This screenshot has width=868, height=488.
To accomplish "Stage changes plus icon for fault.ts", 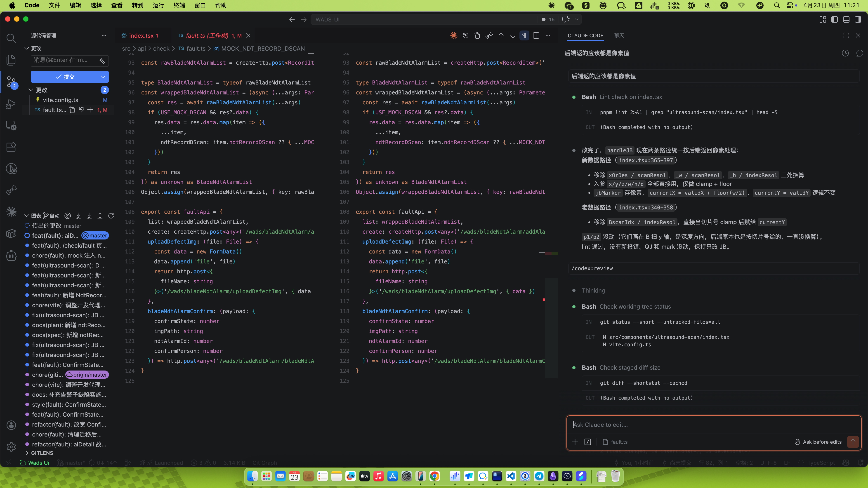I will pos(90,110).
